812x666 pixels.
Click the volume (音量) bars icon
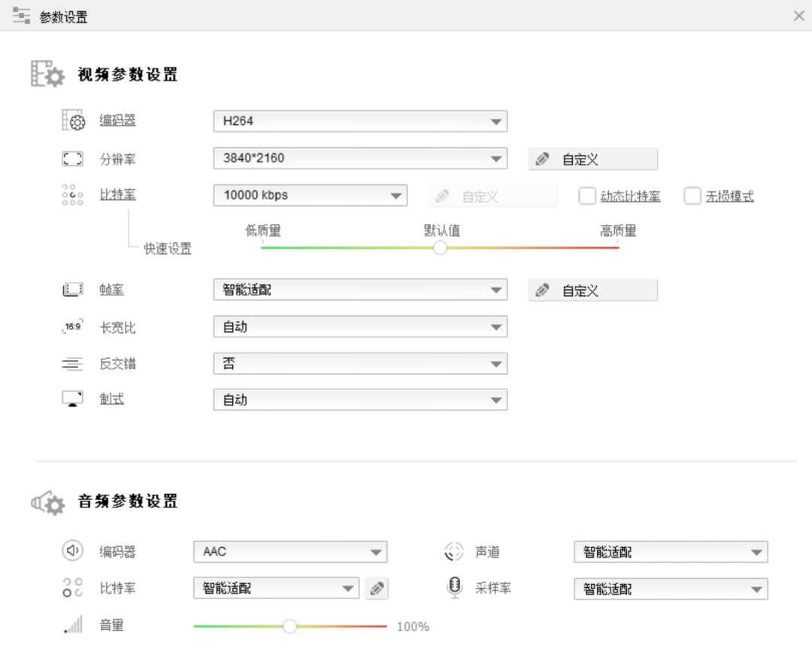pos(73,625)
